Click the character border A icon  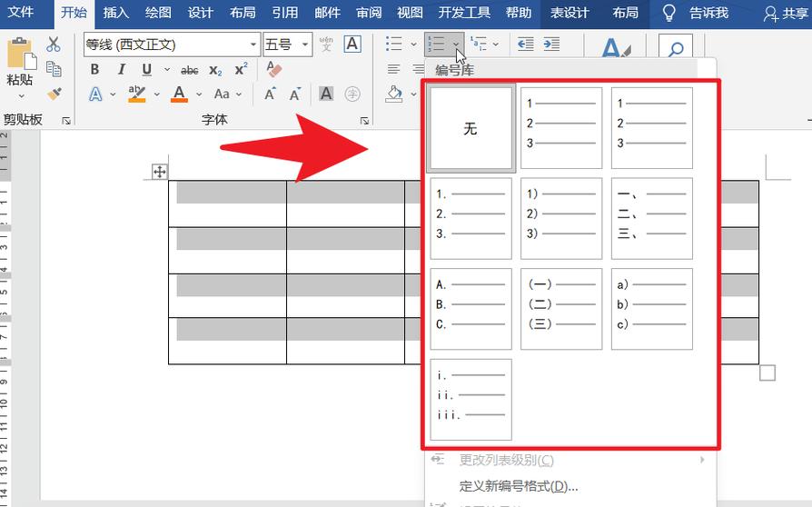click(352, 44)
